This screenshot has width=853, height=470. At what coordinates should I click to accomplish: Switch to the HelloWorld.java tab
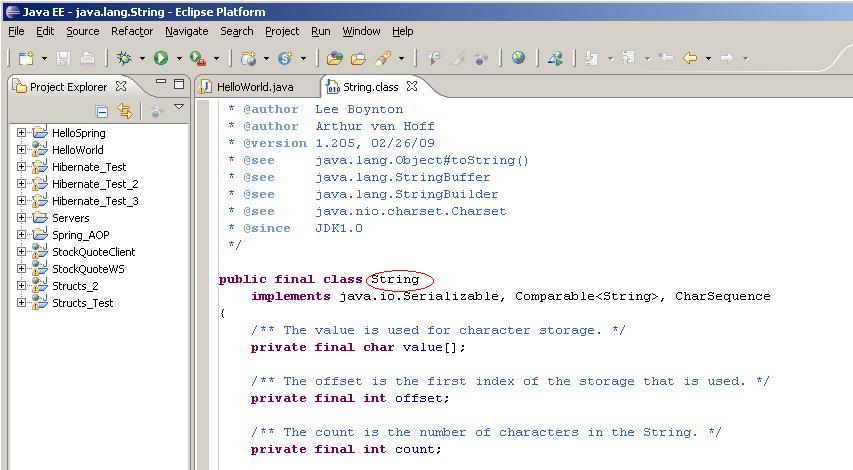click(x=255, y=86)
